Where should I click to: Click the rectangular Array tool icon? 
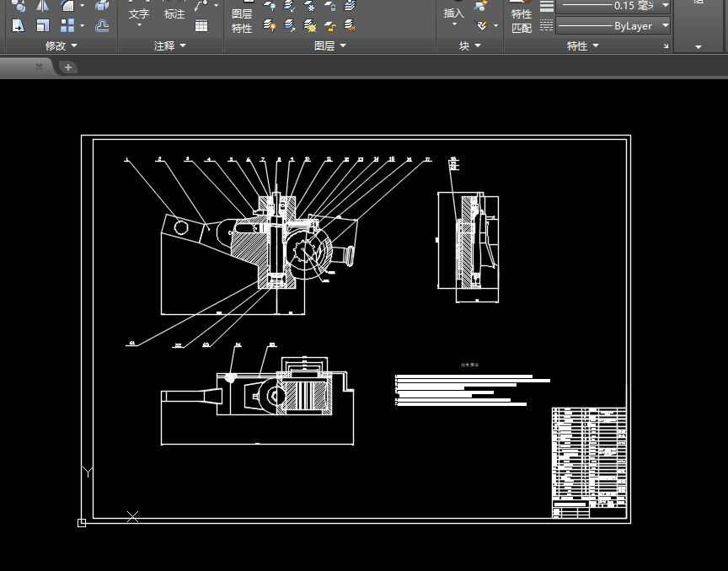click(67, 26)
